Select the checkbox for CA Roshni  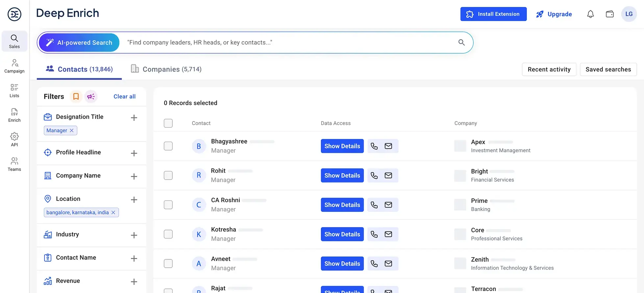point(168,205)
